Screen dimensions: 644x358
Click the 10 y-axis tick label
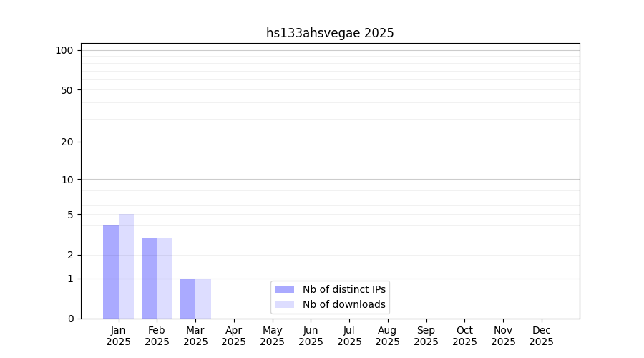click(67, 180)
